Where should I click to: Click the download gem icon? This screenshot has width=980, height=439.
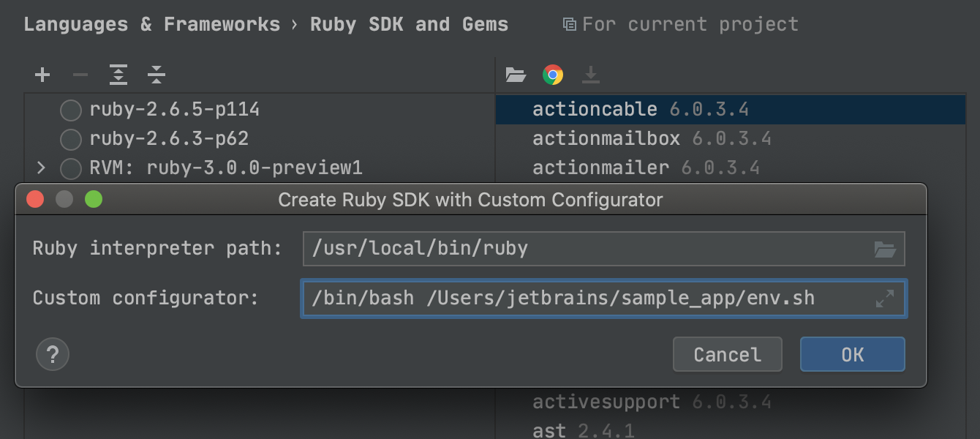590,75
